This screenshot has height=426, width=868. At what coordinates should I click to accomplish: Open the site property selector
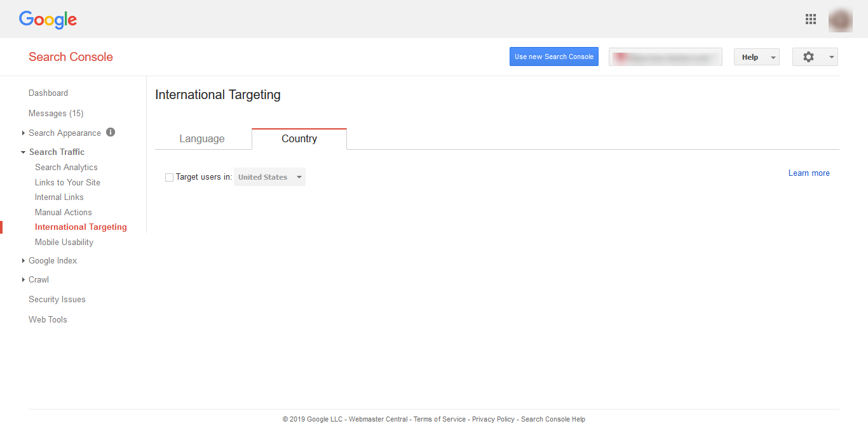pyautogui.click(x=665, y=57)
